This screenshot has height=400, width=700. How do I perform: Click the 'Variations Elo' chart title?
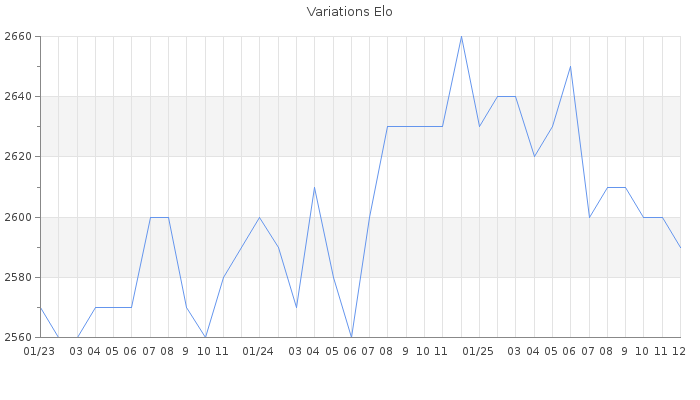pyautogui.click(x=349, y=12)
